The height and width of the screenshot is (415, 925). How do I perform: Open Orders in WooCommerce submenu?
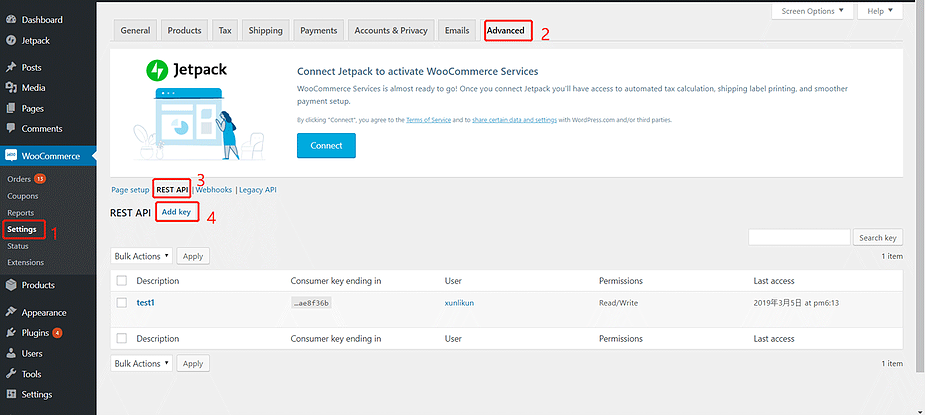(x=19, y=179)
